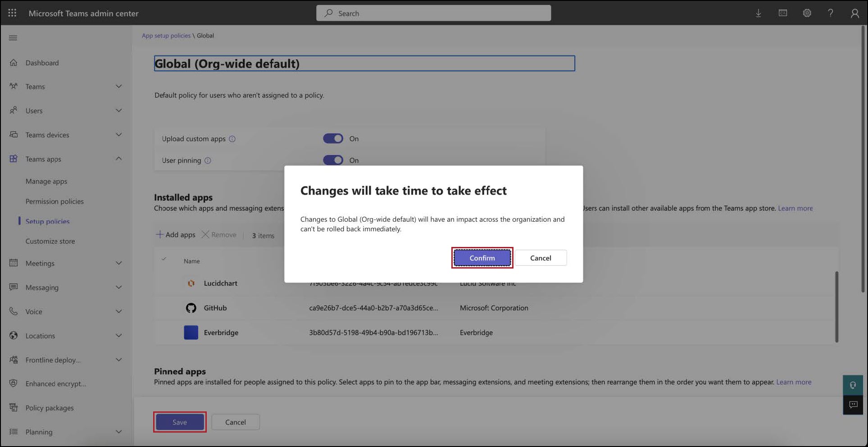Viewport: 868px width, 447px height.
Task: Click the screen display icon in header
Action: [783, 13]
